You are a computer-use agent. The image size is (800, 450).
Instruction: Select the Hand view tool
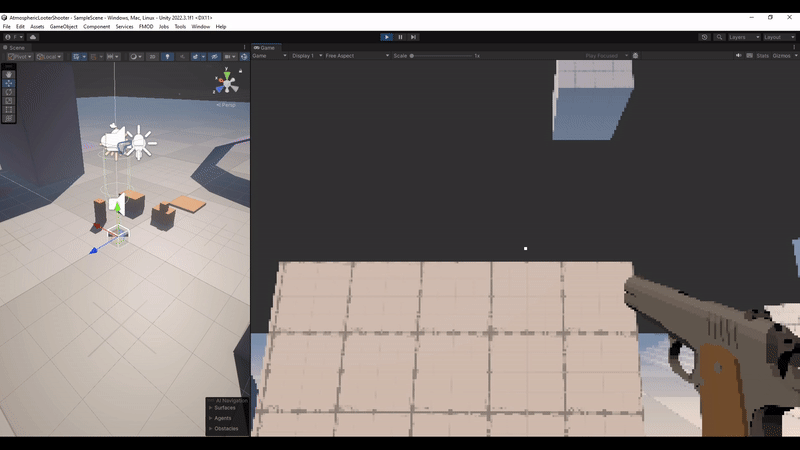click(x=10, y=74)
